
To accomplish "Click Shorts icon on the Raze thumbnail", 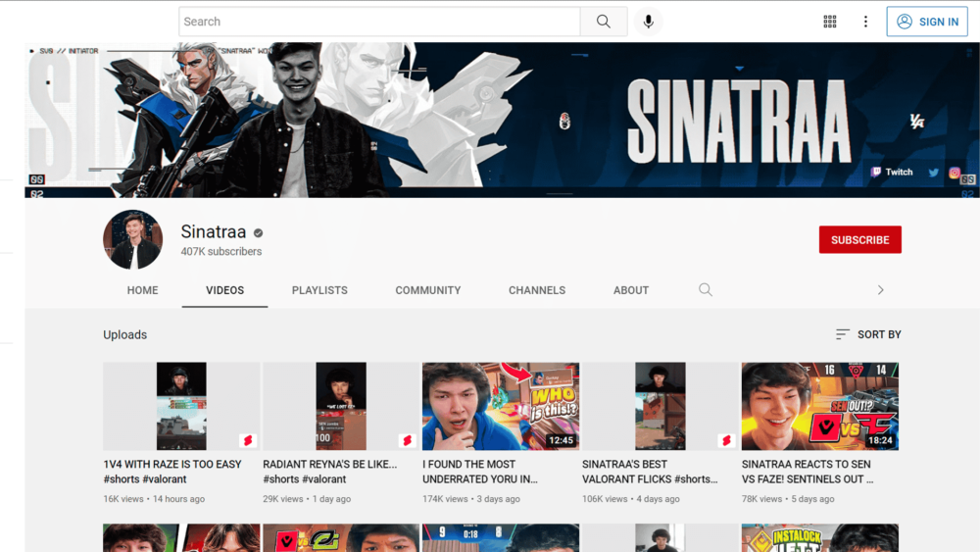I will (248, 441).
